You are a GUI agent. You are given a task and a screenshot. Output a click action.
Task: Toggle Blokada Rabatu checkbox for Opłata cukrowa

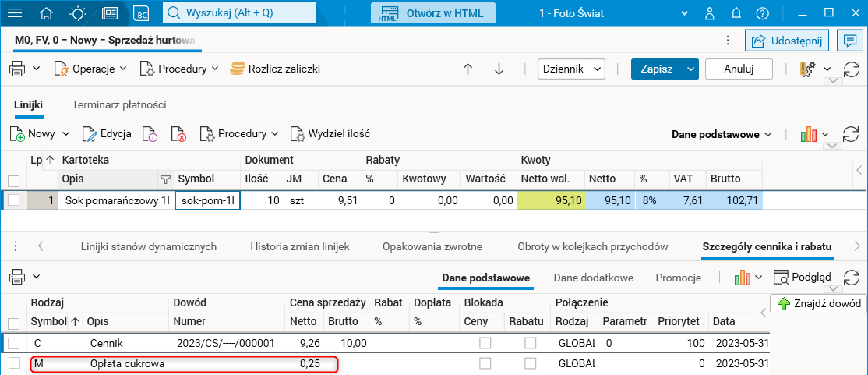[531, 364]
